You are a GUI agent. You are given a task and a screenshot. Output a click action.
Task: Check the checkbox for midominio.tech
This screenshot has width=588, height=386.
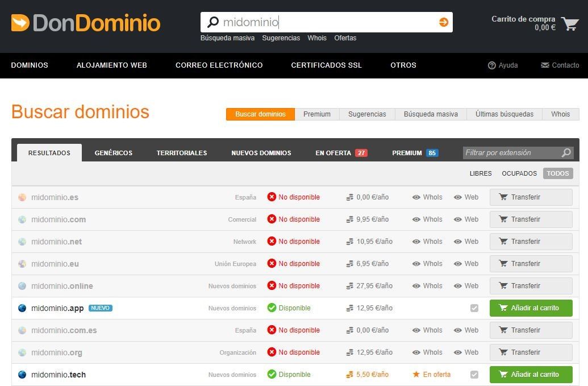click(475, 374)
